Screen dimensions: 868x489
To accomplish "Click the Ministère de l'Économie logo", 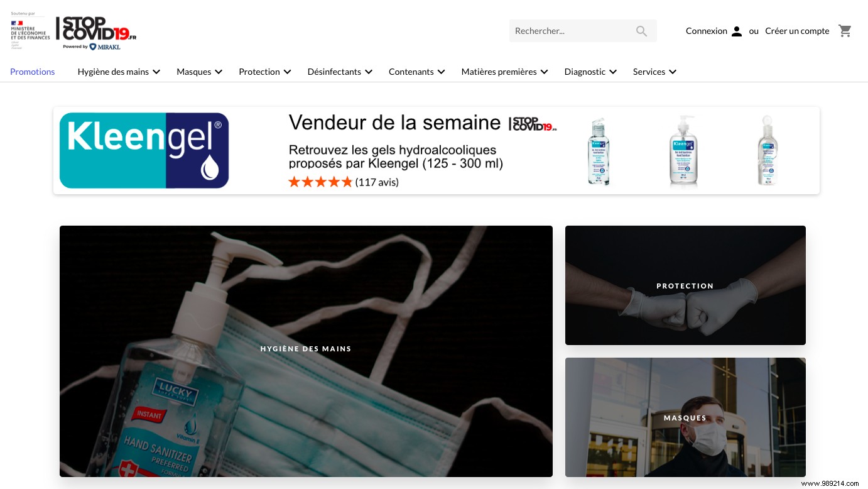I will [30, 30].
